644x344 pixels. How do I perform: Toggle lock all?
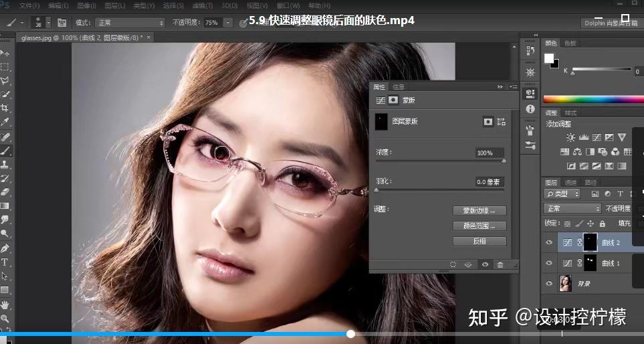(602, 224)
